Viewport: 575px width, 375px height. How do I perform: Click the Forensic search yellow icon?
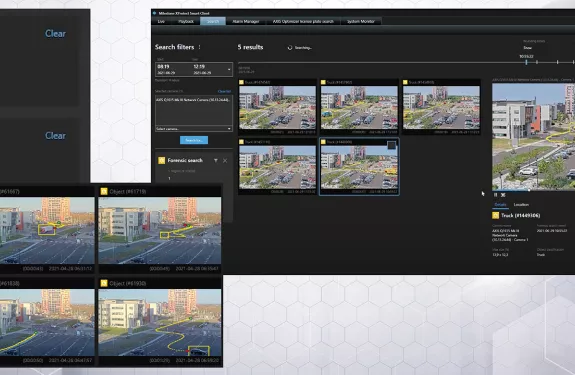tap(161, 160)
